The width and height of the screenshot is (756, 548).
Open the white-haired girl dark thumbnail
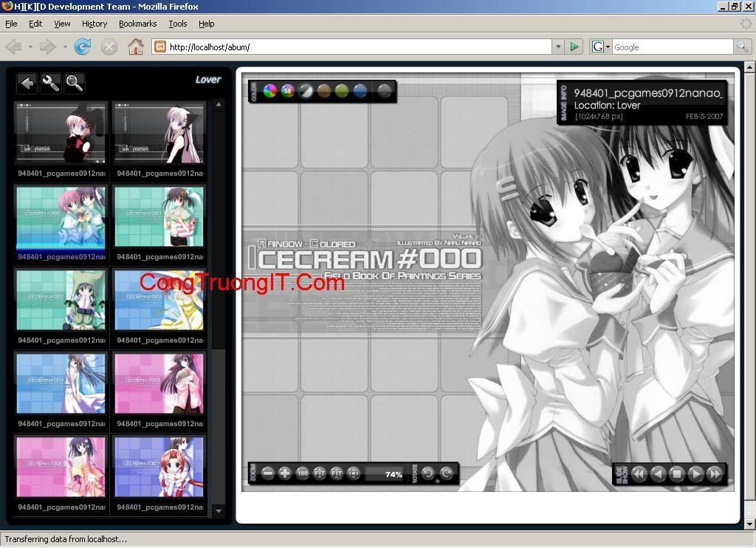159,133
